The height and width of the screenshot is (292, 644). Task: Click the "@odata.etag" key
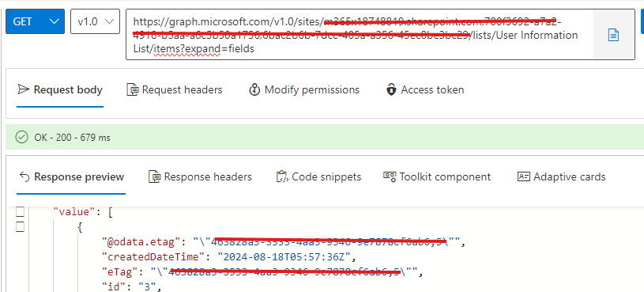point(141,242)
